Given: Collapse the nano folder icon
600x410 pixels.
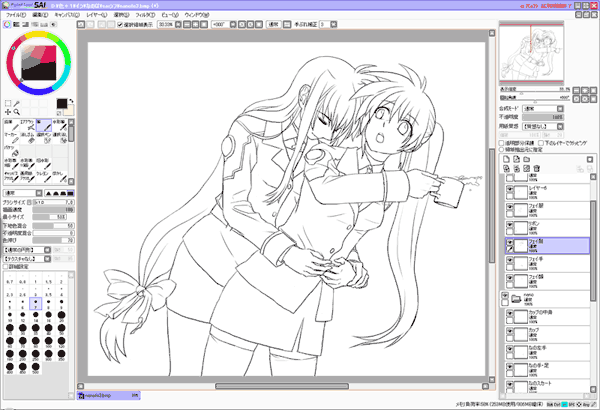Looking at the screenshot, I should click(x=516, y=299).
